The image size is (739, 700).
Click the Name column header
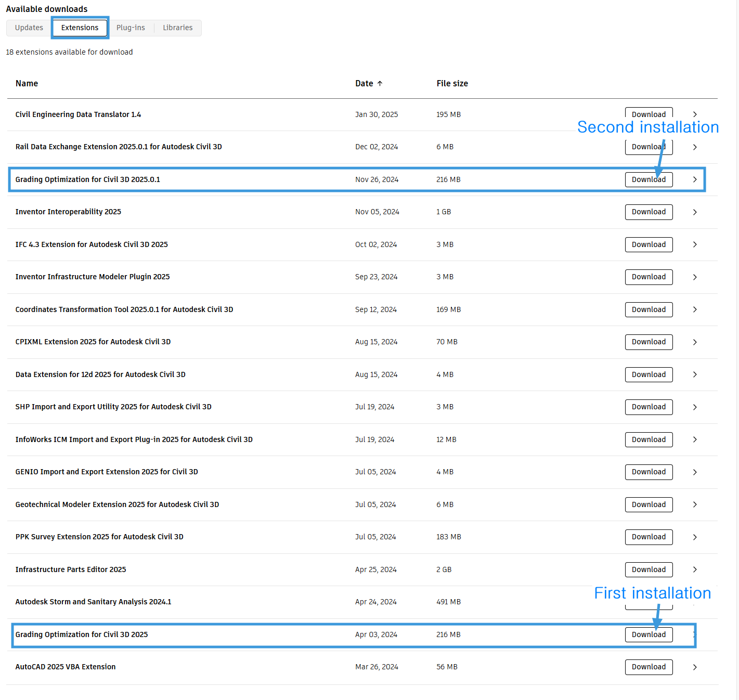click(x=27, y=83)
